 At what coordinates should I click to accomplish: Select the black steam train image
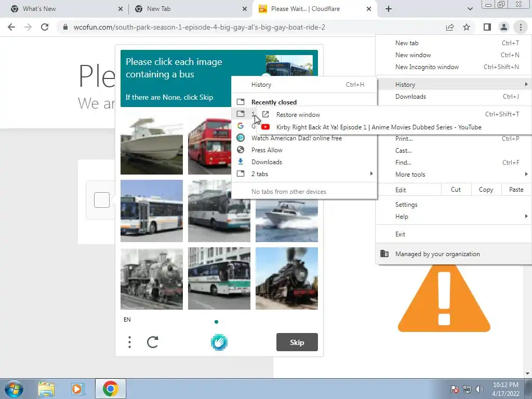287,278
